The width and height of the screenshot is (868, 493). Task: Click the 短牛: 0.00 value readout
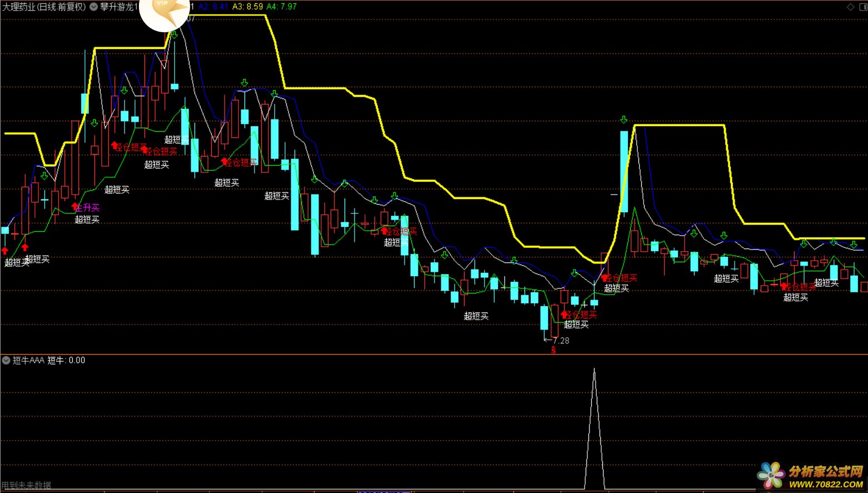tap(66, 360)
